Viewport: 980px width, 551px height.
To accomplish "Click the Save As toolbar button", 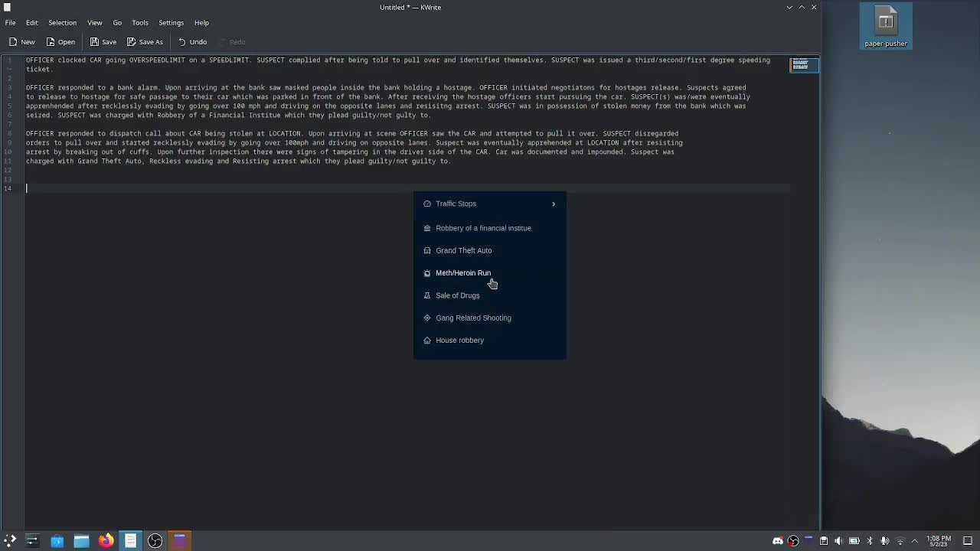I will (145, 42).
